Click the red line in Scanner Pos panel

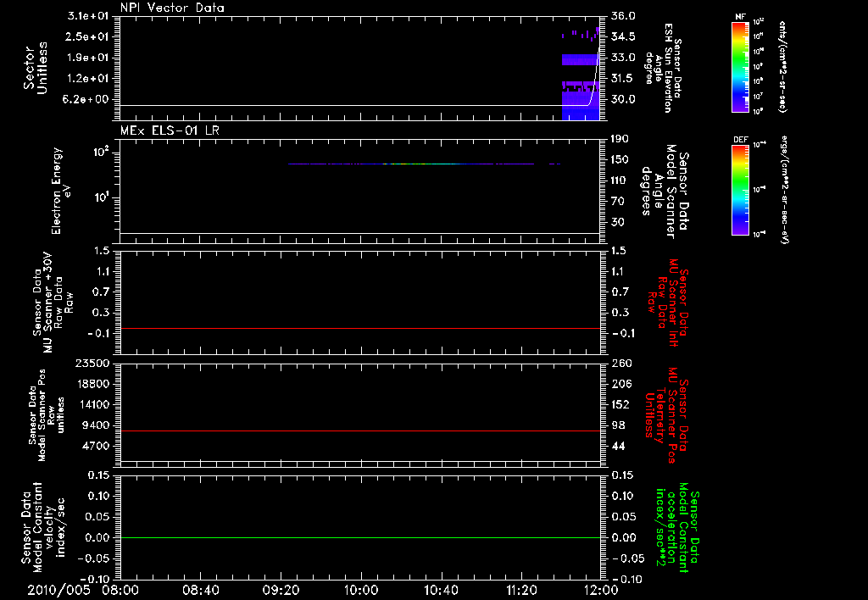pyautogui.click(x=360, y=431)
